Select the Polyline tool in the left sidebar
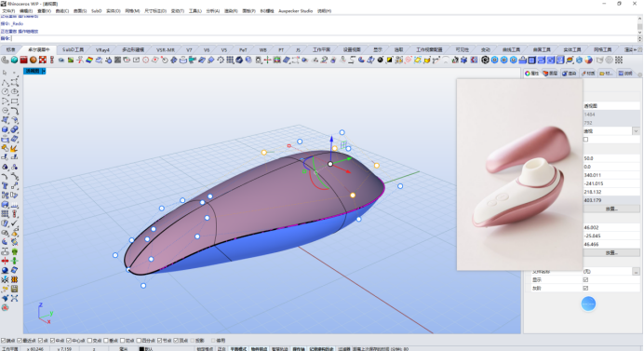The width and height of the screenshot is (644, 351). (x=5, y=82)
